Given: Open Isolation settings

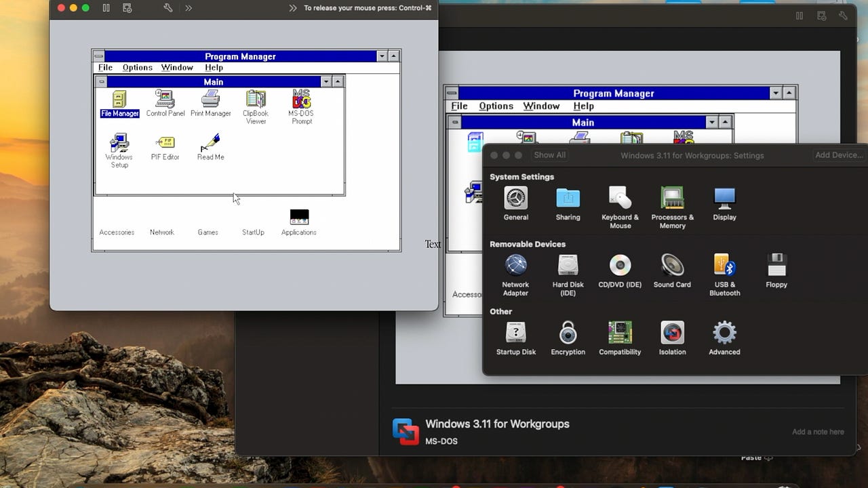Looking at the screenshot, I should coord(672,338).
